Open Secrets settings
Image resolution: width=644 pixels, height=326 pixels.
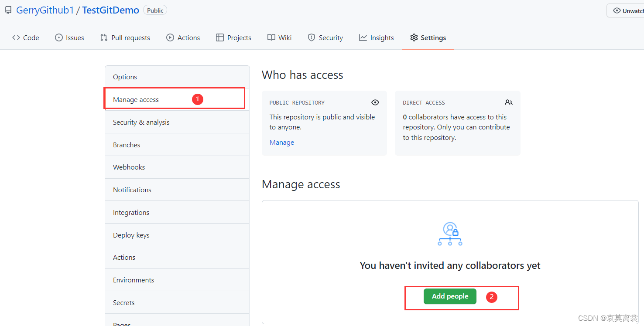pos(177,303)
